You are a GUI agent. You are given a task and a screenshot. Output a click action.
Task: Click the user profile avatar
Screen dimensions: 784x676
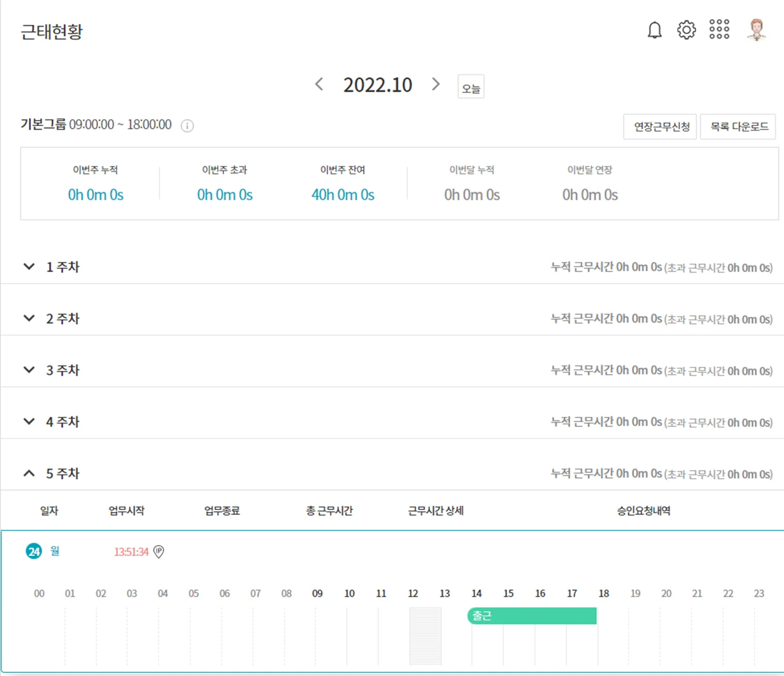click(x=757, y=29)
